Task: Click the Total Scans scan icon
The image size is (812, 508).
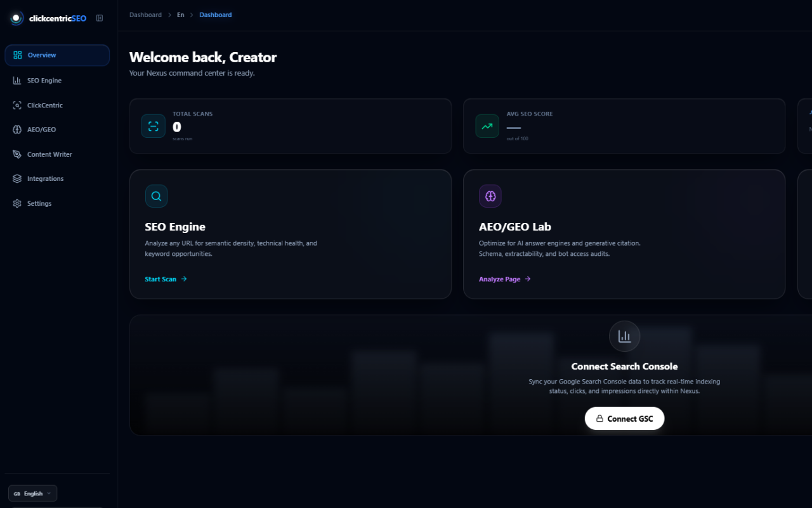Action: click(x=154, y=126)
